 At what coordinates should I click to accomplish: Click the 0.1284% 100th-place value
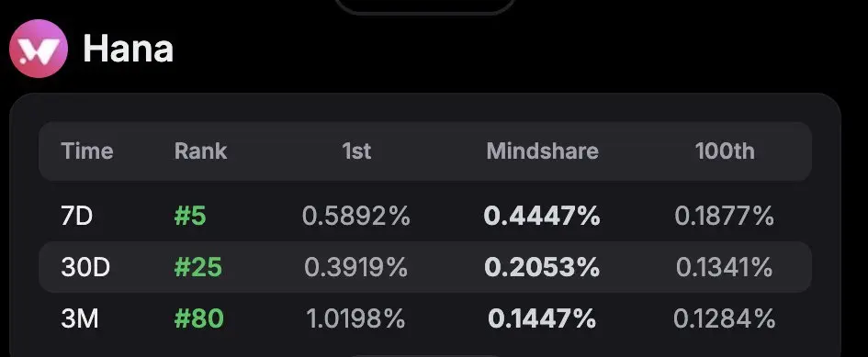724,318
